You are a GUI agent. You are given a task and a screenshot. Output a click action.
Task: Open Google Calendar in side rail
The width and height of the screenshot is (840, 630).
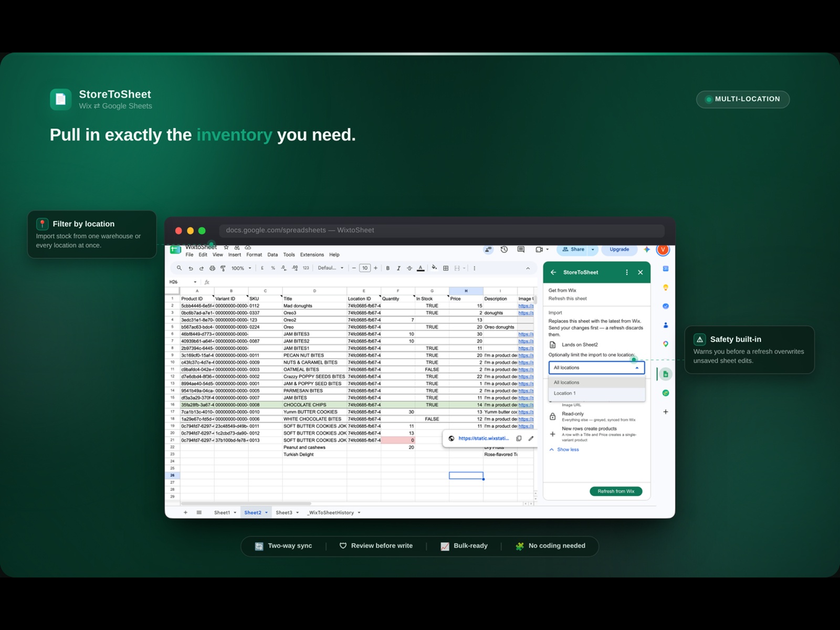point(666,268)
